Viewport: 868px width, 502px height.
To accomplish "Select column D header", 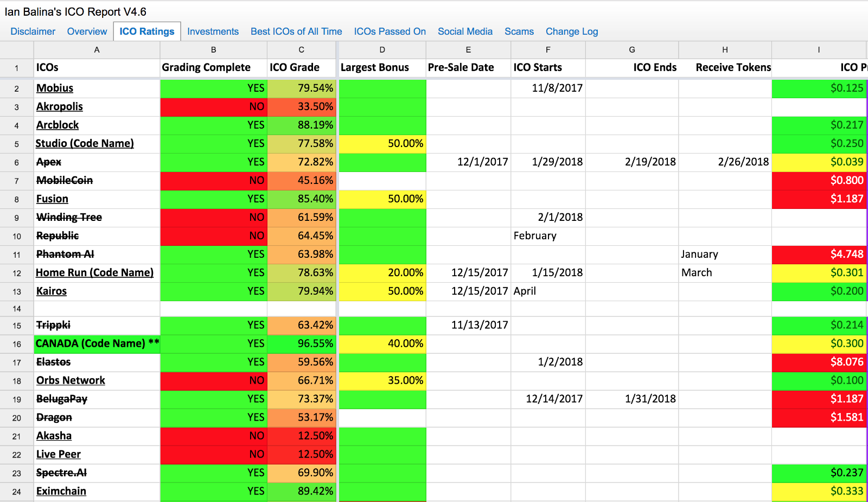I will pos(382,50).
